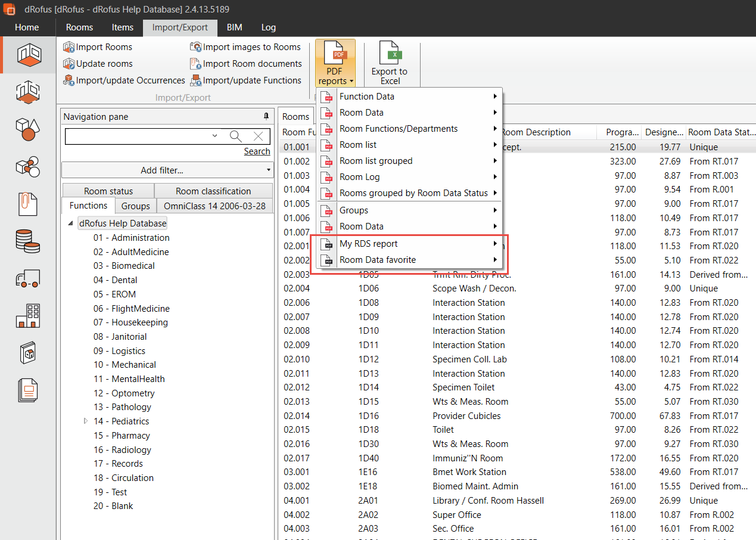
Task: Collapse the dRofus Help Database root node
Action: (71, 224)
